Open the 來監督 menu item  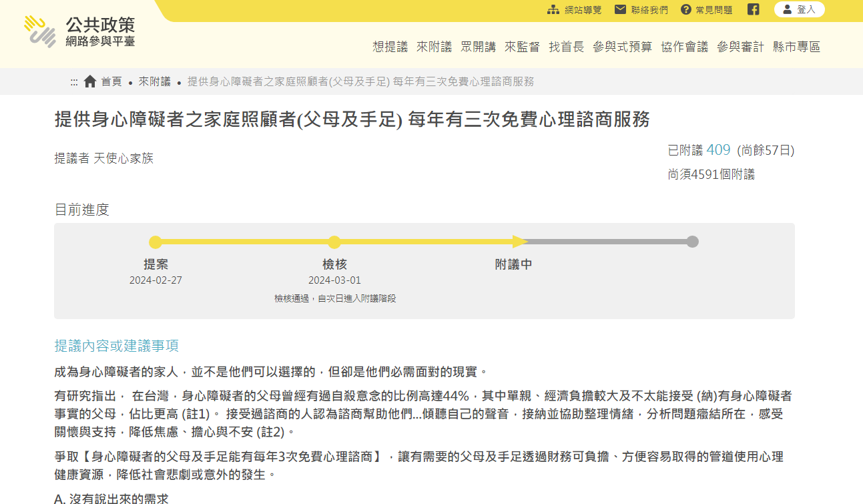522,47
